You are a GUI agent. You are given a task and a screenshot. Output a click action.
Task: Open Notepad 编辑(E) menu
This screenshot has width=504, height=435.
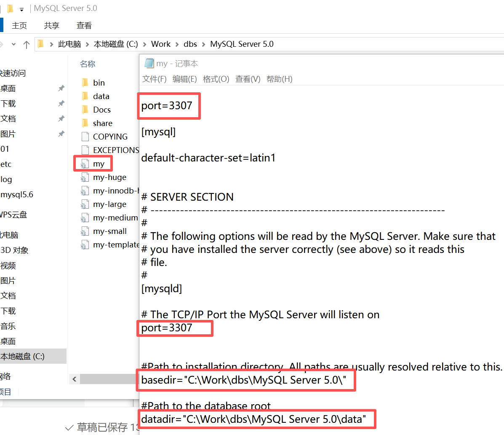point(184,79)
